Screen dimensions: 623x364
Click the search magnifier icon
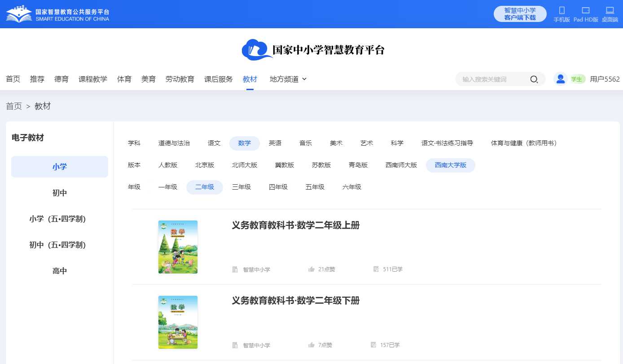(x=534, y=79)
